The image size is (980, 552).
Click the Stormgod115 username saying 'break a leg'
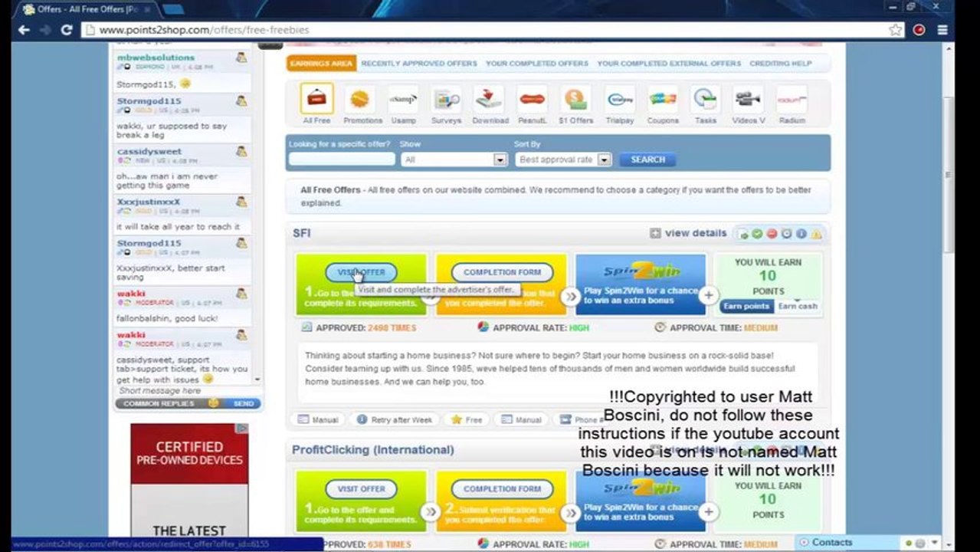[x=149, y=100]
